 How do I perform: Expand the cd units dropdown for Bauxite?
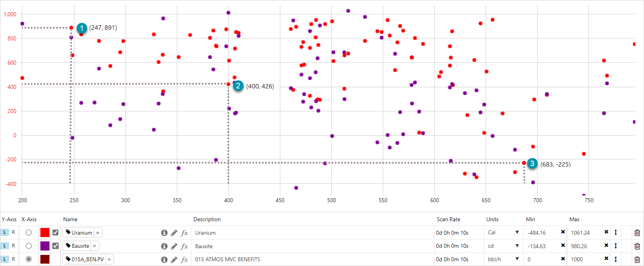tap(517, 246)
